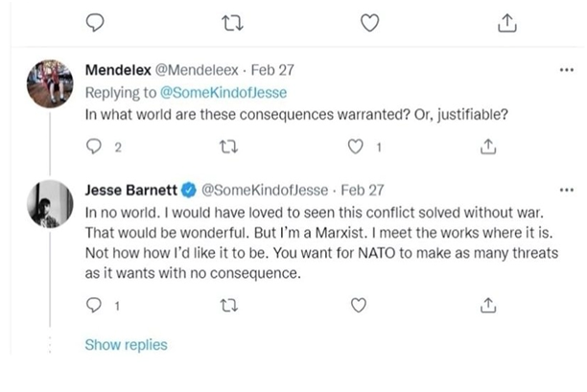The height and width of the screenshot is (392, 587).
Task: Click the top retweet icon
Action: pos(231,23)
